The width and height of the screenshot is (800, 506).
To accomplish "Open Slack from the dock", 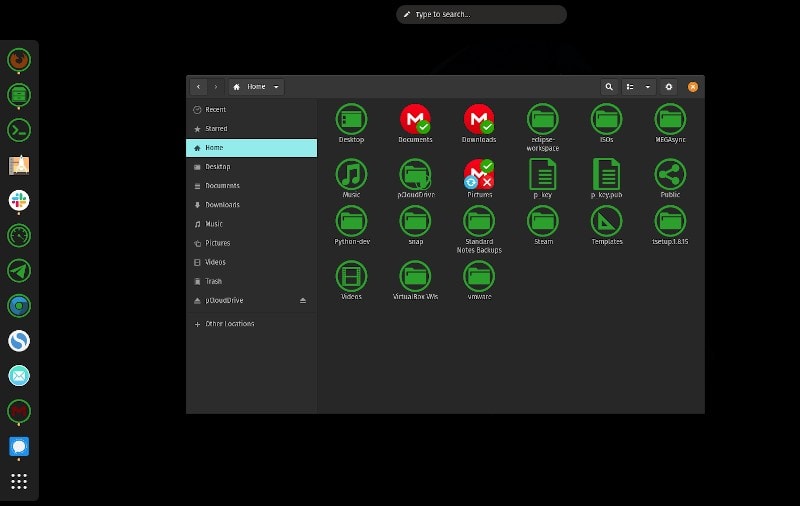I will tap(19, 200).
